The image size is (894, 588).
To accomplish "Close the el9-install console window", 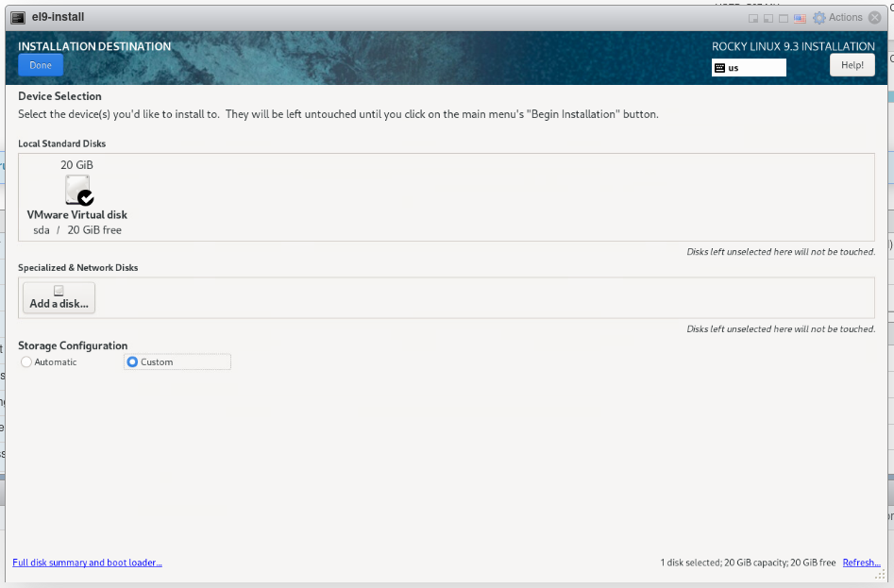I will (874, 18).
